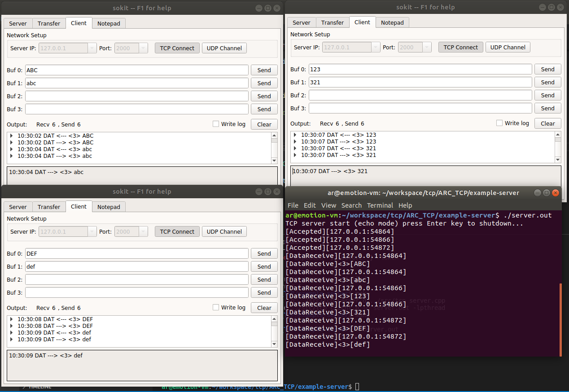The height and width of the screenshot is (392, 569).
Task: Select Client tab in the DEF client window
Action: click(x=79, y=206)
